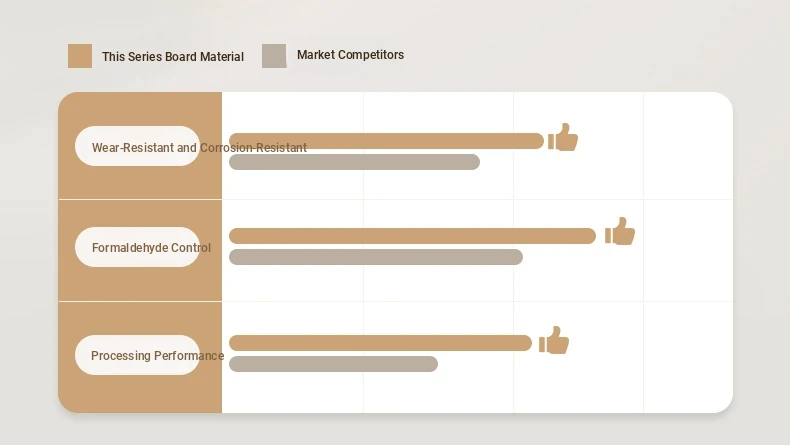The image size is (790, 445).
Task: Click the tan sidebar below the Processing Performance pill
Action: pyautogui.click(x=139, y=394)
